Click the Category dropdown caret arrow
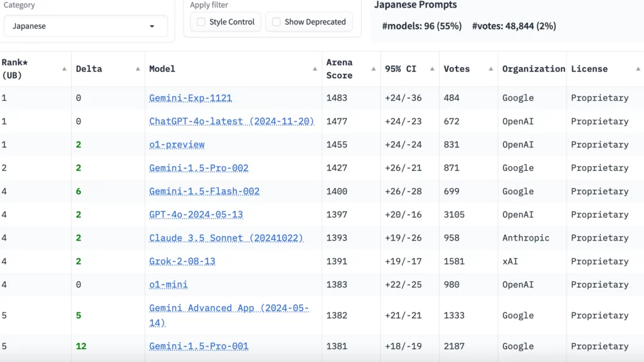The height and width of the screenshot is (362, 644). tap(152, 26)
